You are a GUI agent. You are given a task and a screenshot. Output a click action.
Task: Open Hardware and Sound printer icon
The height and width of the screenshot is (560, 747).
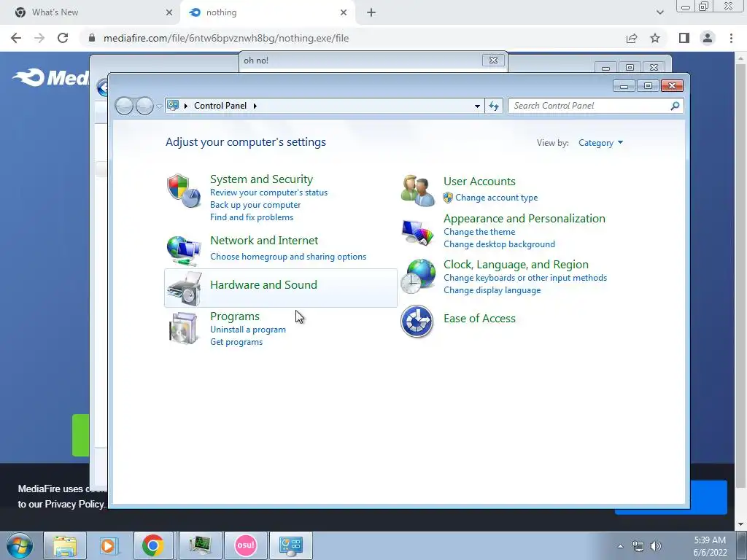(x=184, y=288)
